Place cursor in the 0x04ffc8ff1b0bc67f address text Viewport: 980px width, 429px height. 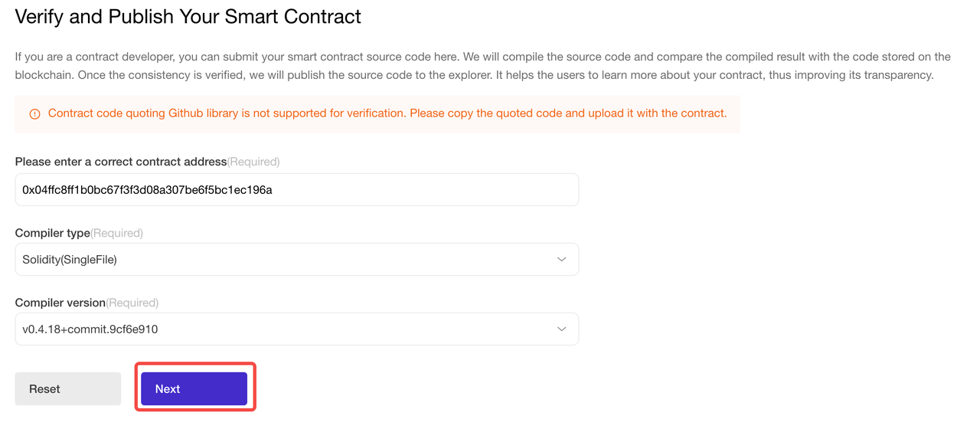click(147, 190)
